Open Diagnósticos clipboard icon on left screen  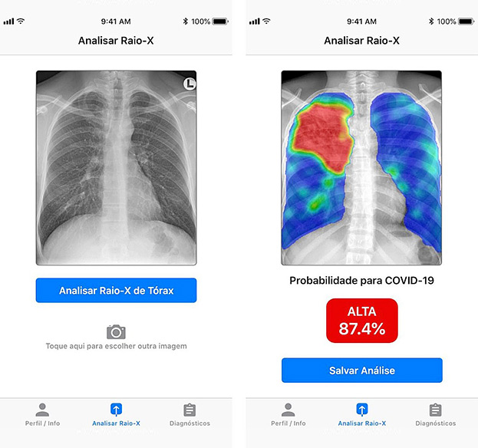tap(190, 410)
